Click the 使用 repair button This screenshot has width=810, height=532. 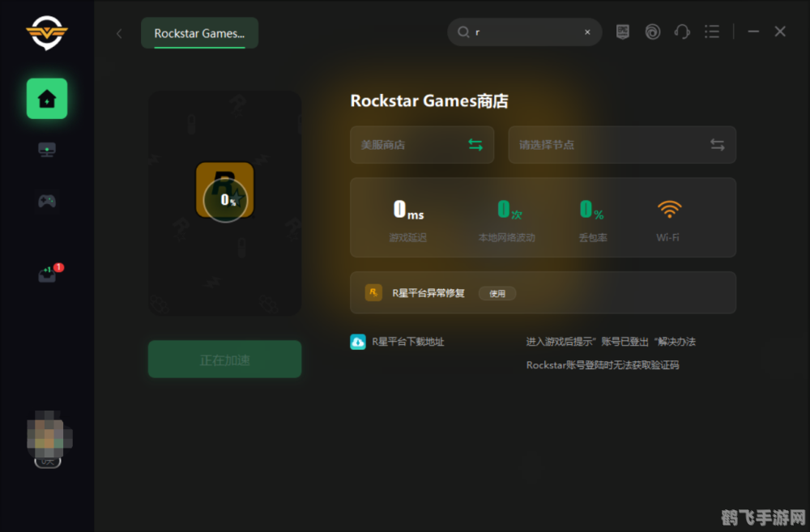497,293
